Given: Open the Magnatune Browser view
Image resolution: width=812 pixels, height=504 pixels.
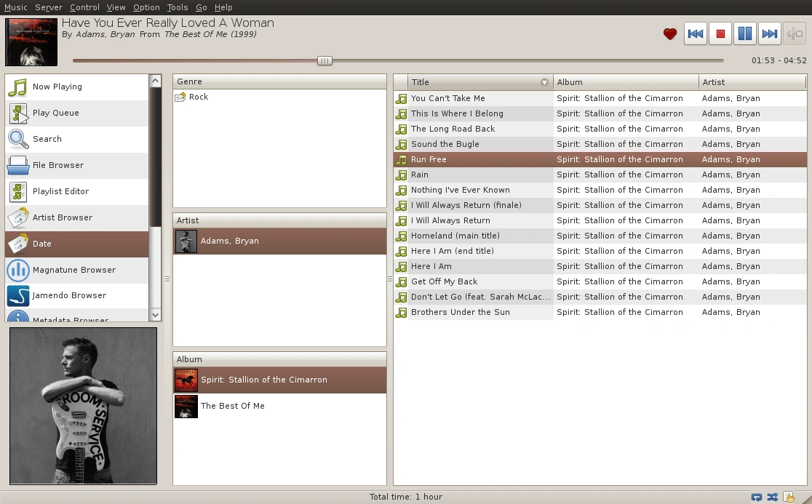Looking at the screenshot, I should [x=76, y=270].
